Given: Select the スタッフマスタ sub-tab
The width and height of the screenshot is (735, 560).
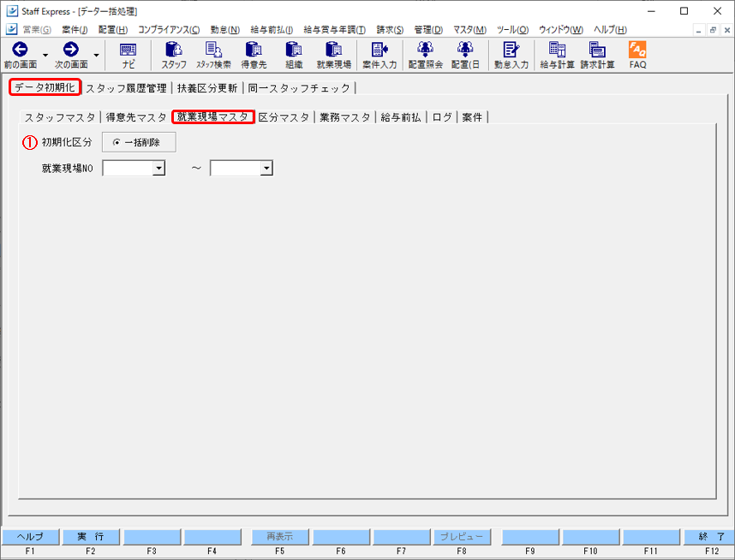Looking at the screenshot, I should pyautogui.click(x=60, y=117).
